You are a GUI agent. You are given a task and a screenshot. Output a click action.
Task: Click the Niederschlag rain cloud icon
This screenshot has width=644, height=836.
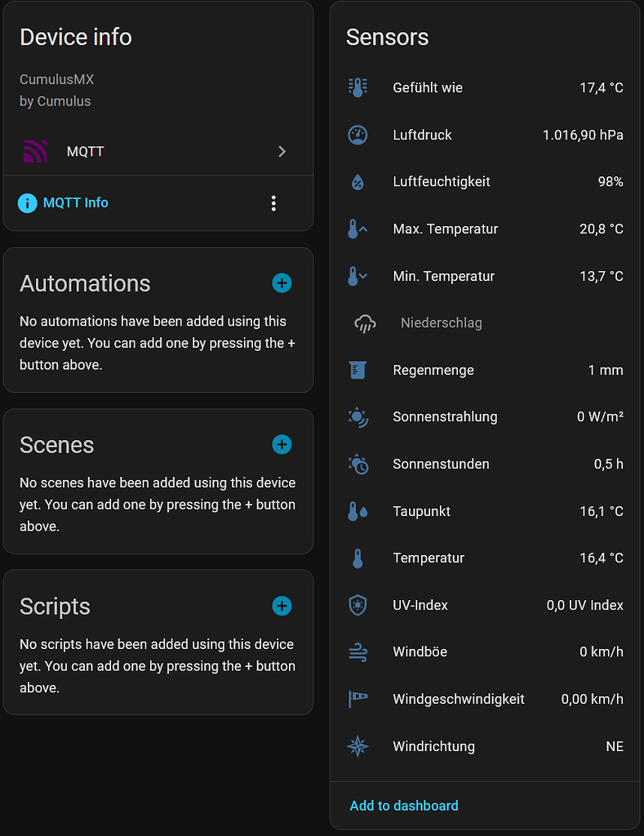pyautogui.click(x=365, y=323)
